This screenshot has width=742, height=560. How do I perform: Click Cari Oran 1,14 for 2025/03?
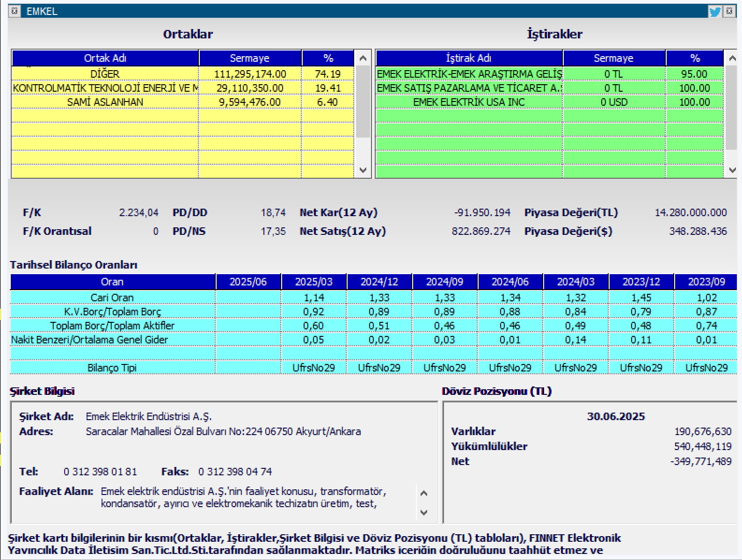coord(313,298)
